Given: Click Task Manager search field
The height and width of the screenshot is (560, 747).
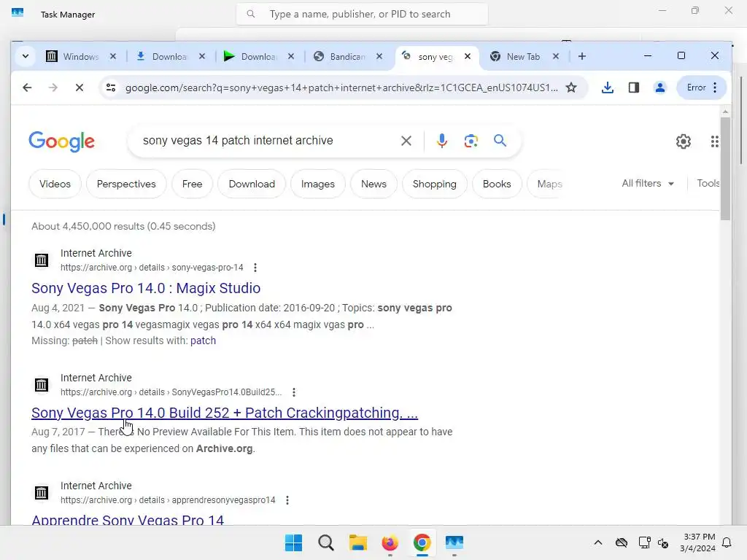Looking at the screenshot, I should pos(362,14).
